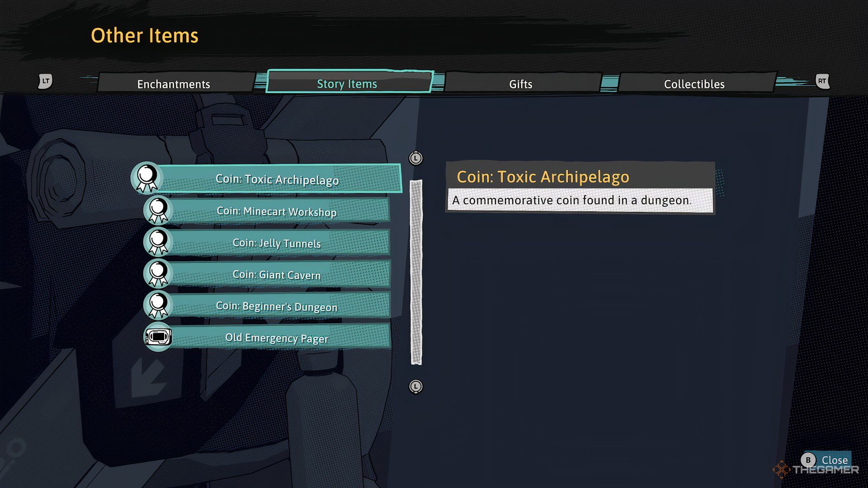The width and height of the screenshot is (868, 488).
Task: Select Old Emergency Pager item
Action: (x=277, y=338)
